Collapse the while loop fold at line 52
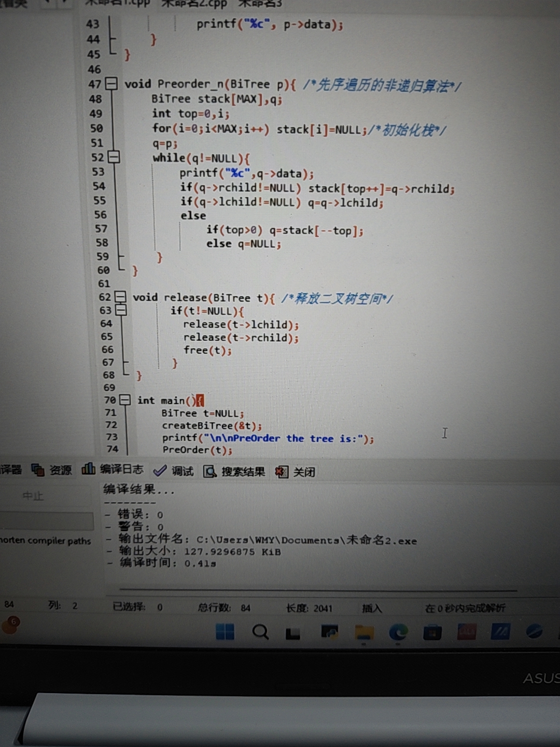560x747 pixels. [114, 157]
